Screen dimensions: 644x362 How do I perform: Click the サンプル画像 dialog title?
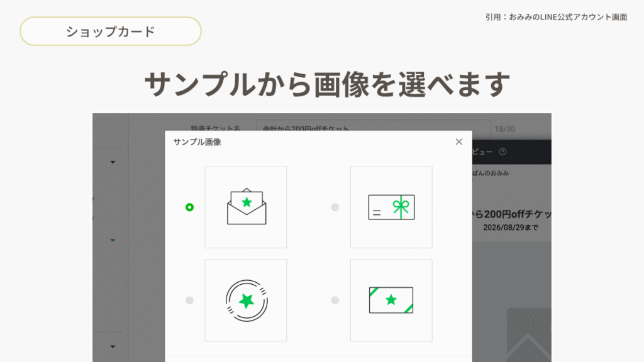197,142
